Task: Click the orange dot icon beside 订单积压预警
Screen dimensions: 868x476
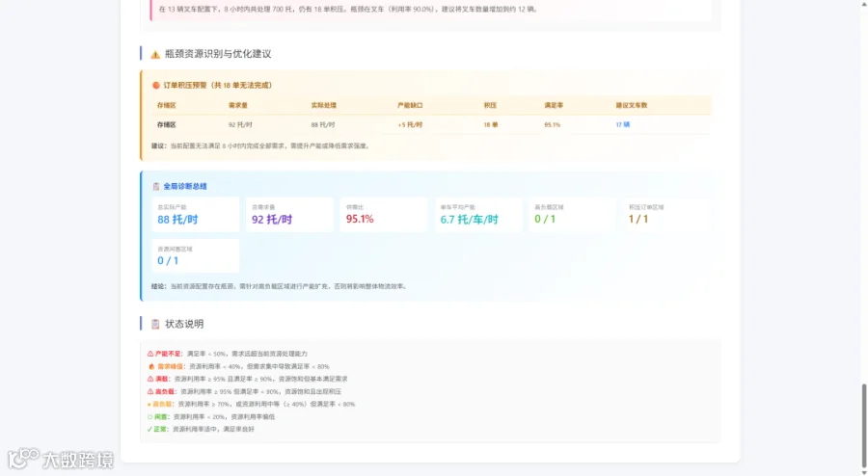Action: point(156,85)
